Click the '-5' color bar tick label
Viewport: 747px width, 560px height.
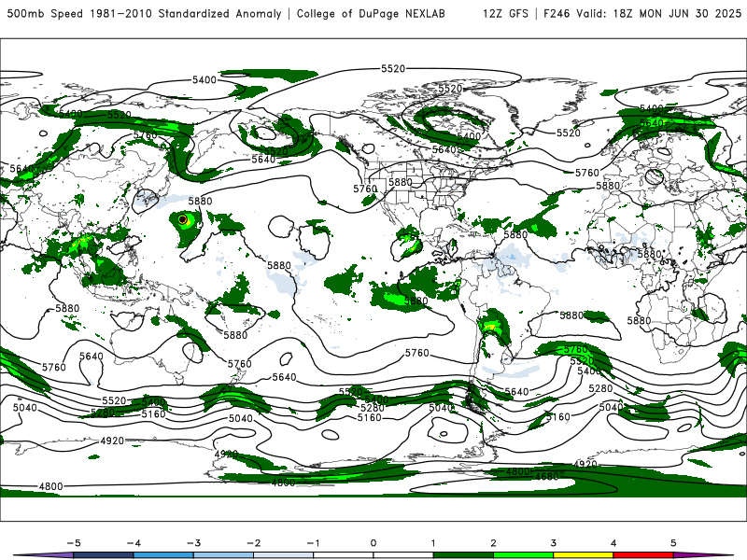point(74,543)
